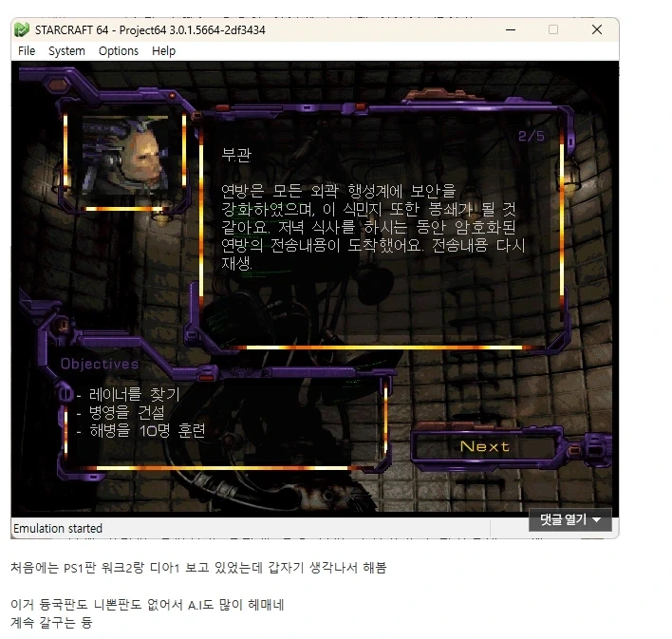Click the post text mentioning PS1판 워크2랑
Image resolution: width=672 pixels, height=639 pixels.
click(198, 568)
